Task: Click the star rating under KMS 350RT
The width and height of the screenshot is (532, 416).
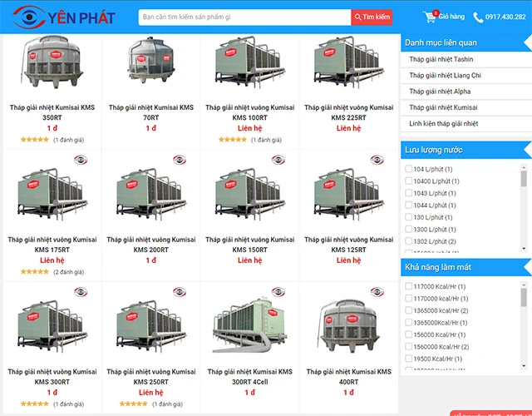Action: coord(34,140)
